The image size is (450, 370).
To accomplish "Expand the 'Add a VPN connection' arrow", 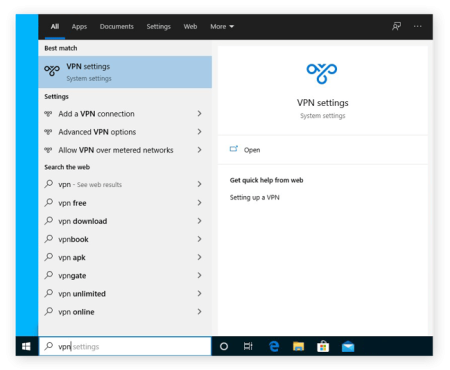I will [x=199, y=114].
